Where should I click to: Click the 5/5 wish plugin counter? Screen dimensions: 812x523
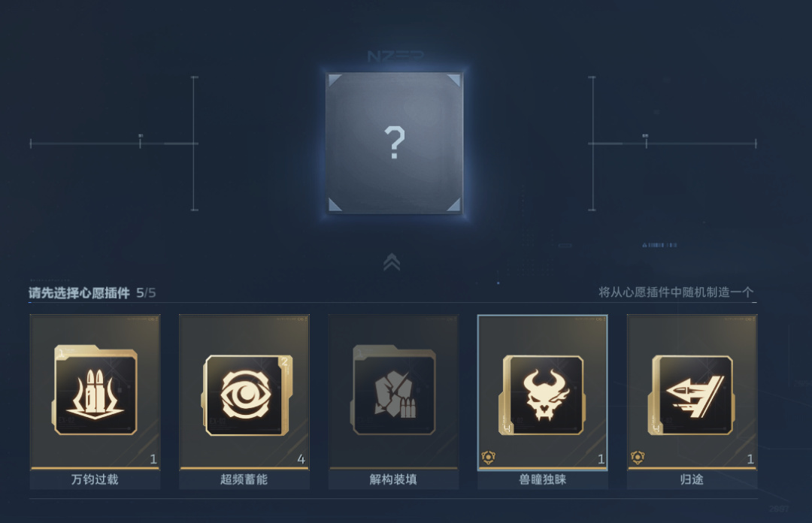click(146, 293)
